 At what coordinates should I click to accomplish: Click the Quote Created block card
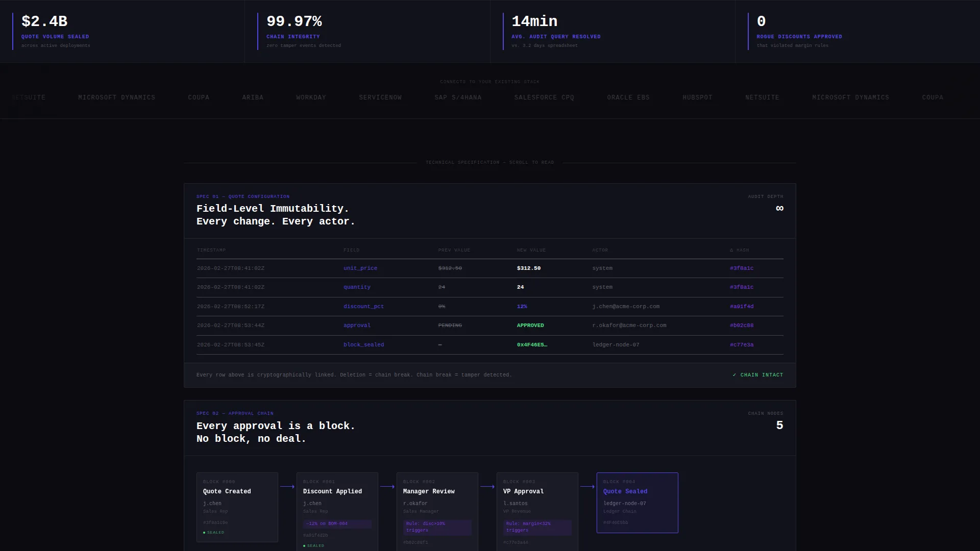237,507
